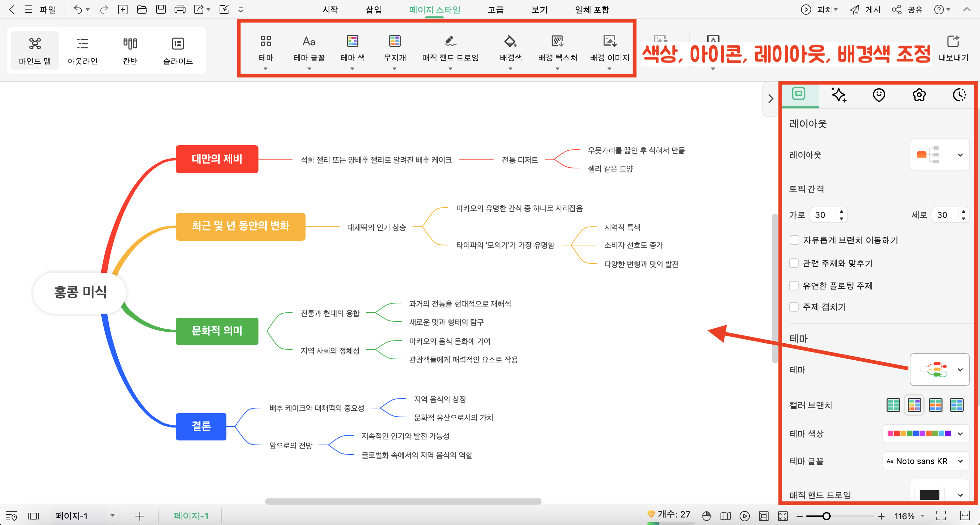This screenshot has height=525, width=980.
Task: Click the 공유 share button
Action: [907, 10]
